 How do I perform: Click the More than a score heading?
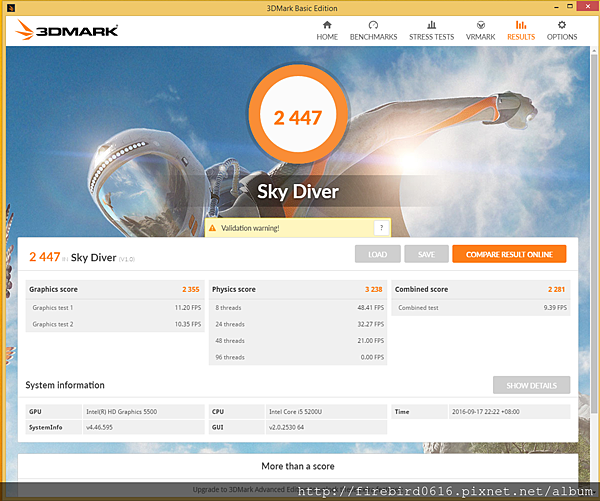(x=298, y=466)
